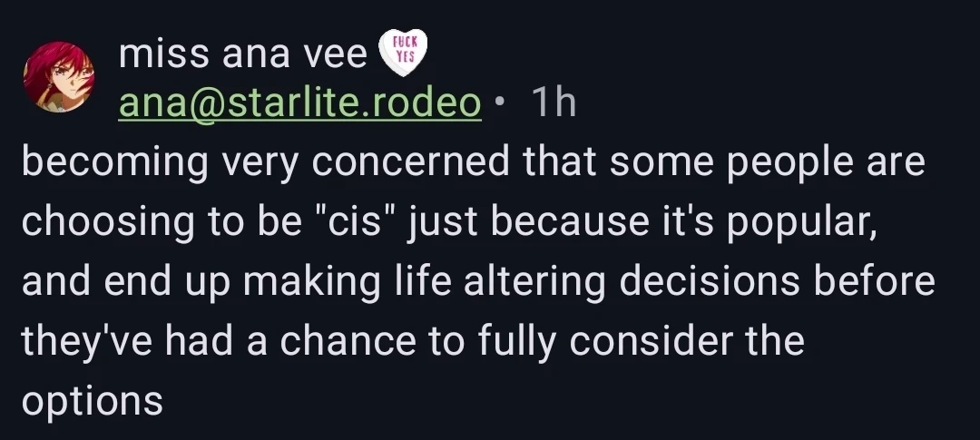The image size is (980, 440).
Task: Open the red-haired anime profile avatar
Action: click(x=59, y=77)
